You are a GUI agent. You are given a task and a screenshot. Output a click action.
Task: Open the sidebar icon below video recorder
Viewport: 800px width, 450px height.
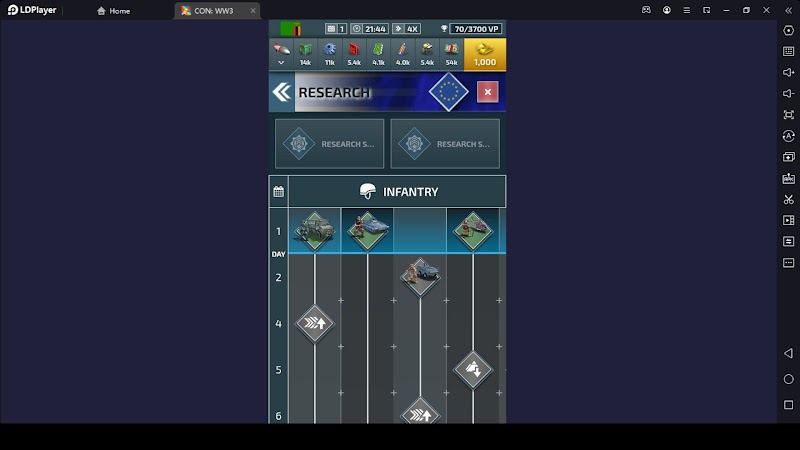pyautogui.click(x=788, y=241)
